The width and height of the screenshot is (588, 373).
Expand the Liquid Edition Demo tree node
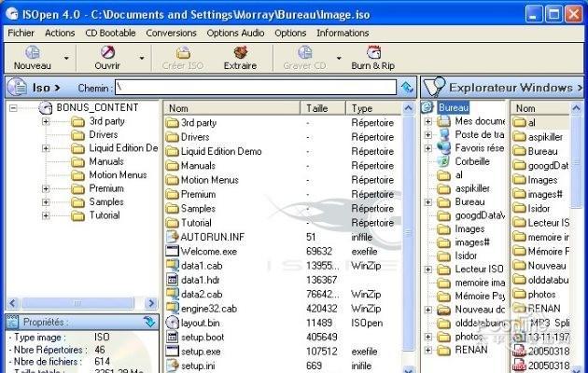[46, 148]
